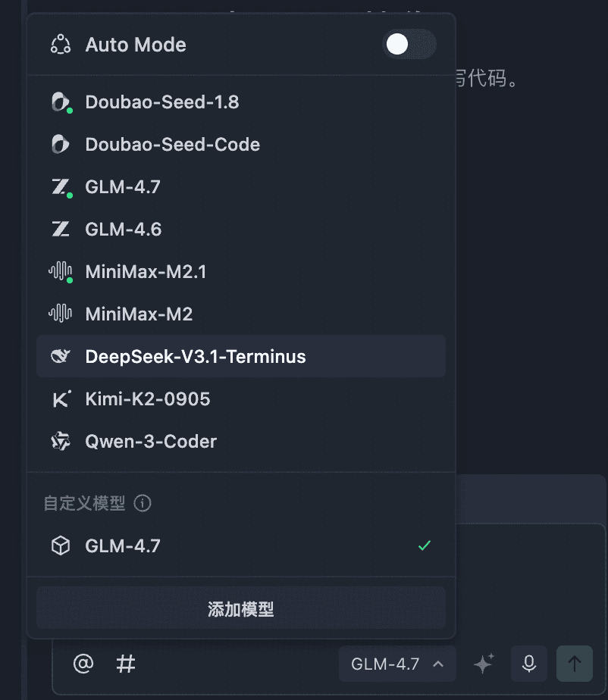The image size is (608, 700).
Task: Activate the microphone voice input icon
Action: pos(528,664)
